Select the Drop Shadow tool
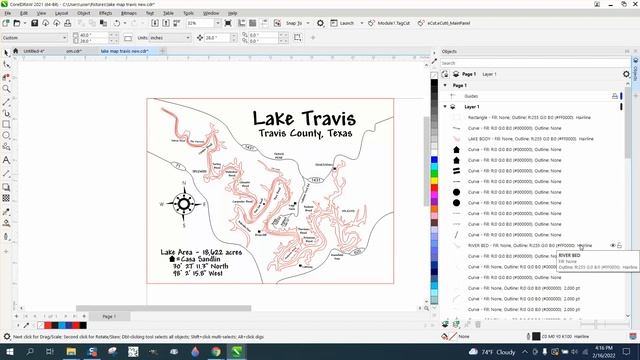640x360 pixels. pyautogui.click(x=6, y=187)
